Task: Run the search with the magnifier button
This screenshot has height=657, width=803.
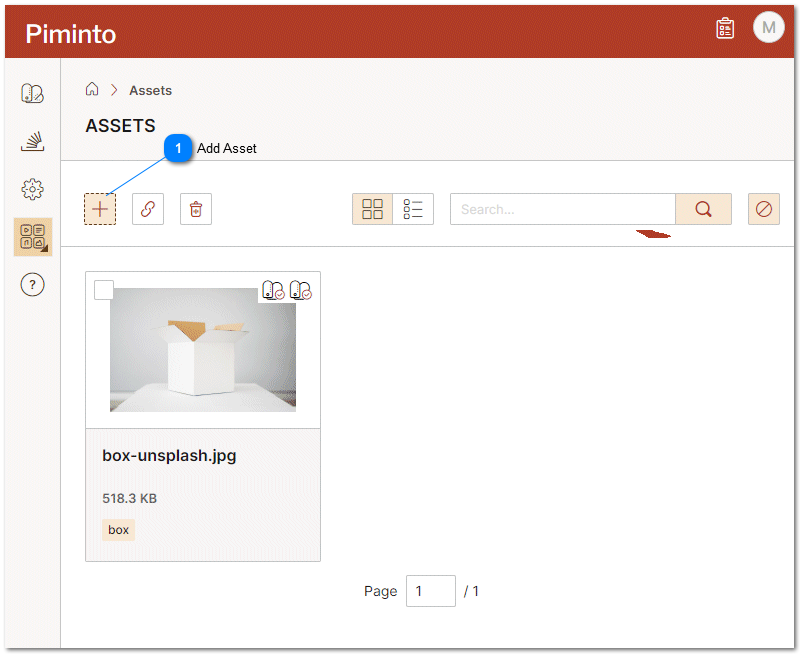Action: tap(703, 209)
